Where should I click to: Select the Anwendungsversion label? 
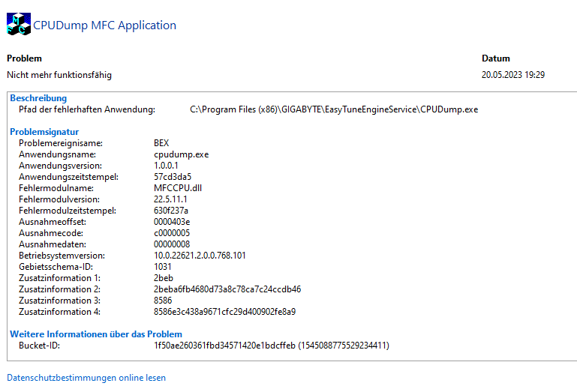tap(60, 166)
